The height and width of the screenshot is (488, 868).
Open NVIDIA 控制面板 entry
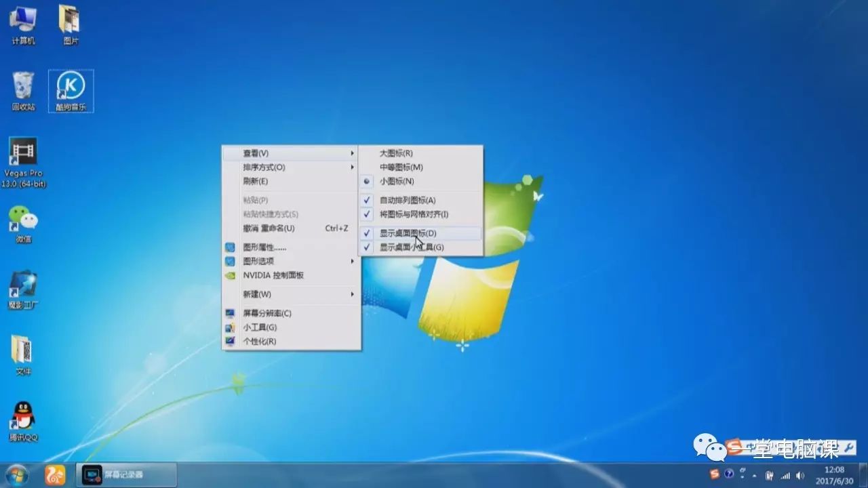(291, 275)
